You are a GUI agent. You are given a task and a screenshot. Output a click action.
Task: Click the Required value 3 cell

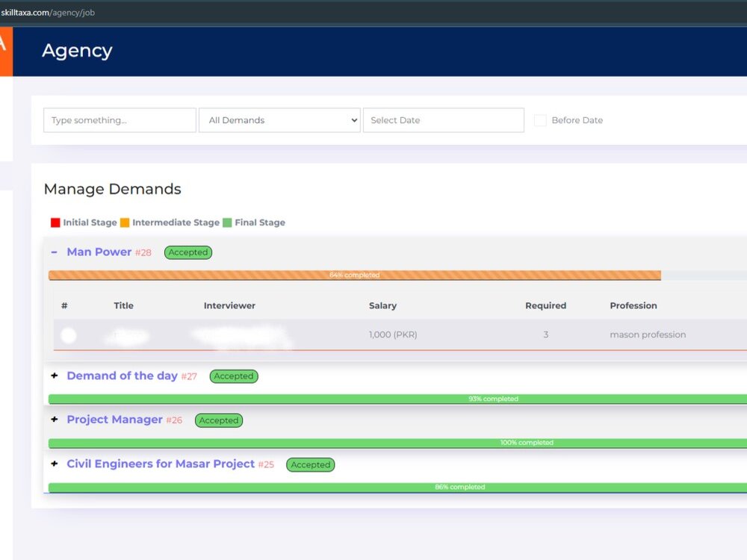tap(546, 335)
